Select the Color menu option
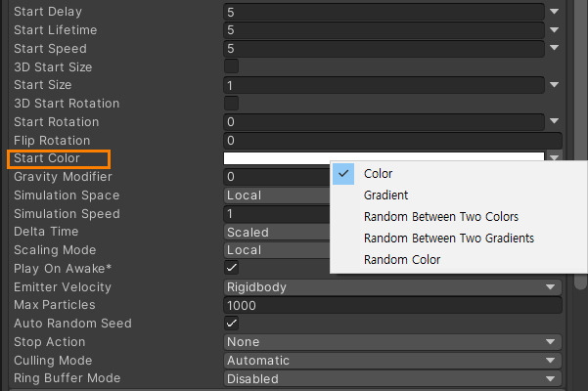The image size is (588, 391). coord(458,174)
